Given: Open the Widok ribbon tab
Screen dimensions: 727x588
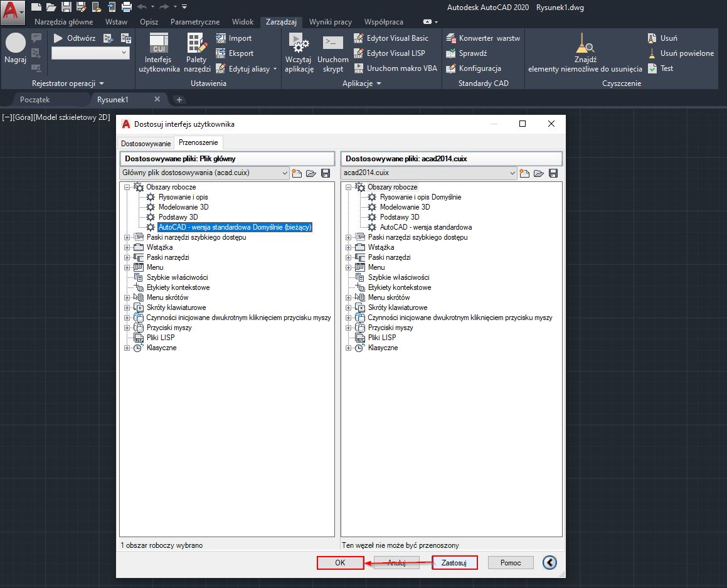Looking at the screenshot, I should [x=243, y=22].
